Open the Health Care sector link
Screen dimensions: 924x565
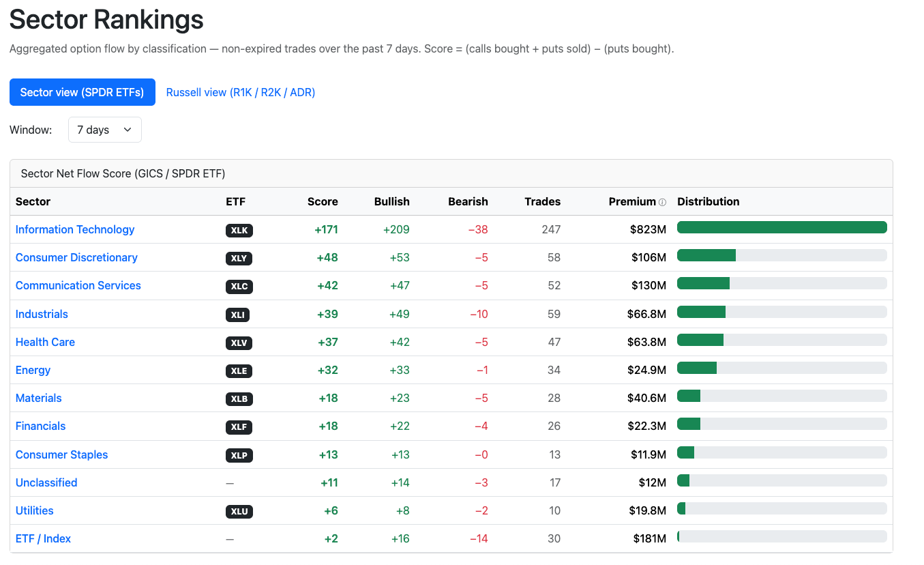(45, 342)
